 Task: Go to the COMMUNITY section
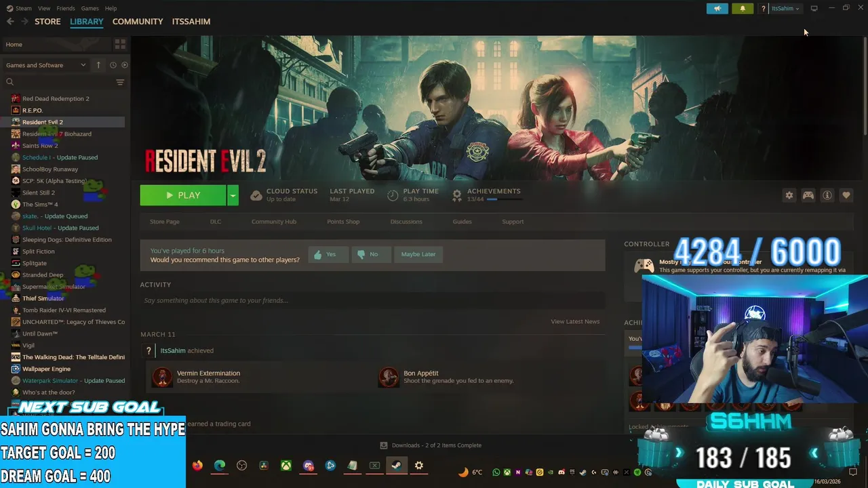click(138, 22)
